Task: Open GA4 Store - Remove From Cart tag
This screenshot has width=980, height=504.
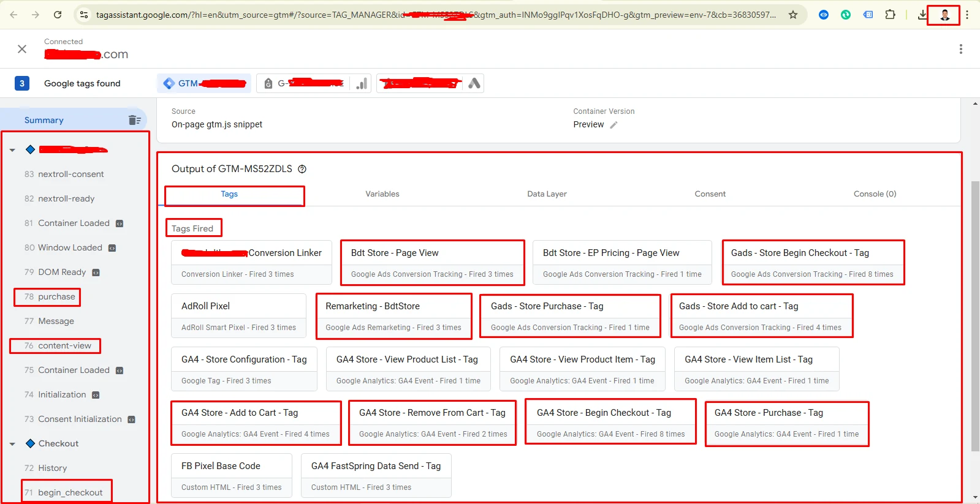Action: [x=433, y=423]
